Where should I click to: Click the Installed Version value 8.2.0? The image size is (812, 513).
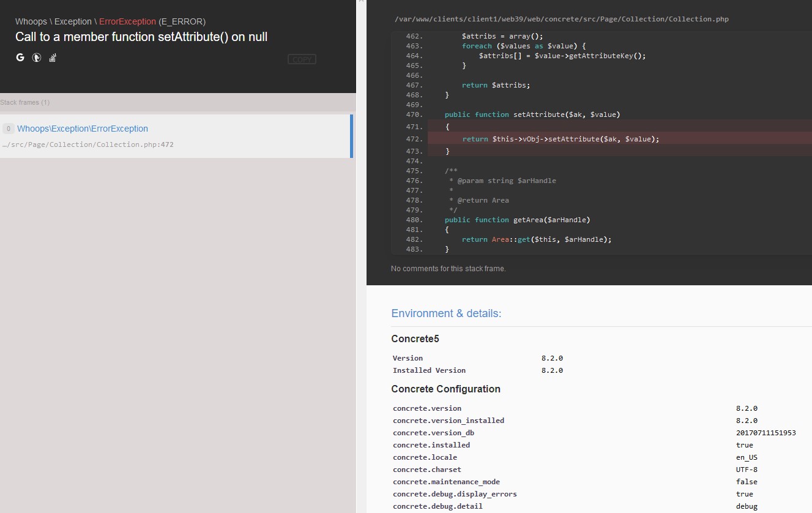point(551,370)
